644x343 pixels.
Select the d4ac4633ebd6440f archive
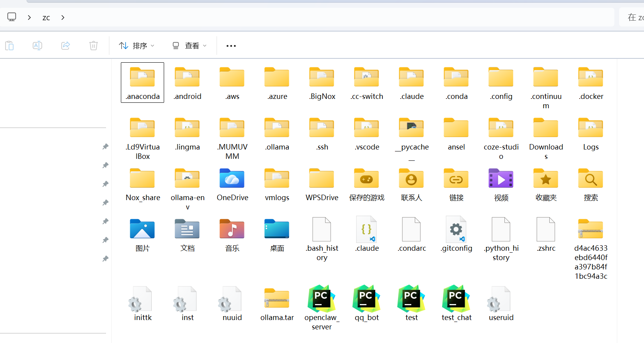pos(591,248)
